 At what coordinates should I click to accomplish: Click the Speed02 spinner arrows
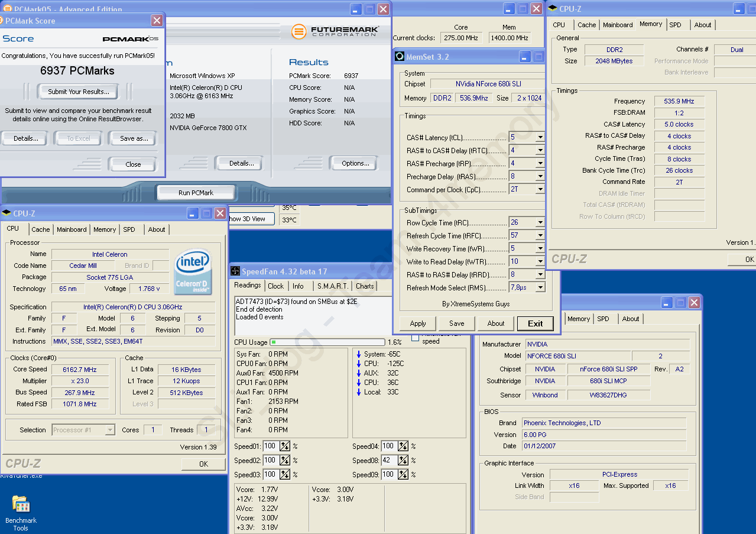click(285, 460)
